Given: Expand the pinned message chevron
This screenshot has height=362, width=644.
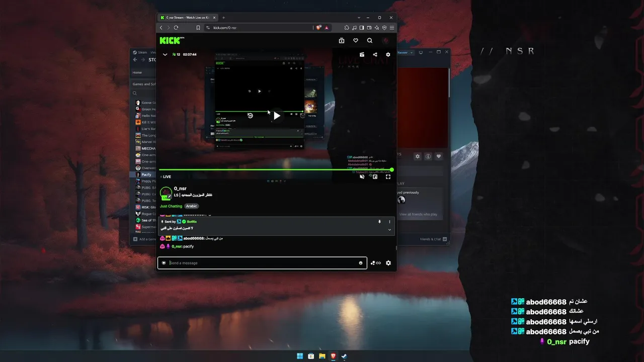Looking at the screenshot, I should coord(389,230).
